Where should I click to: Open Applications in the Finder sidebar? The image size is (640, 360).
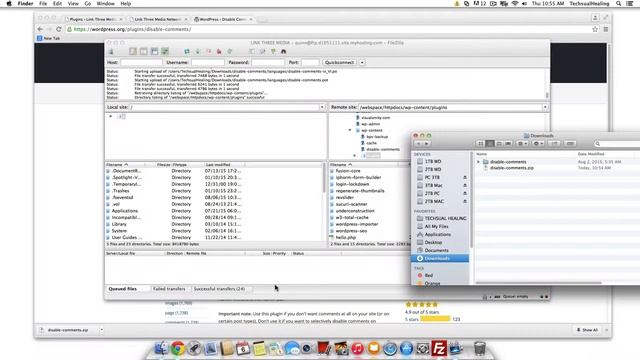pyautogui.click(x=437, y=234)
